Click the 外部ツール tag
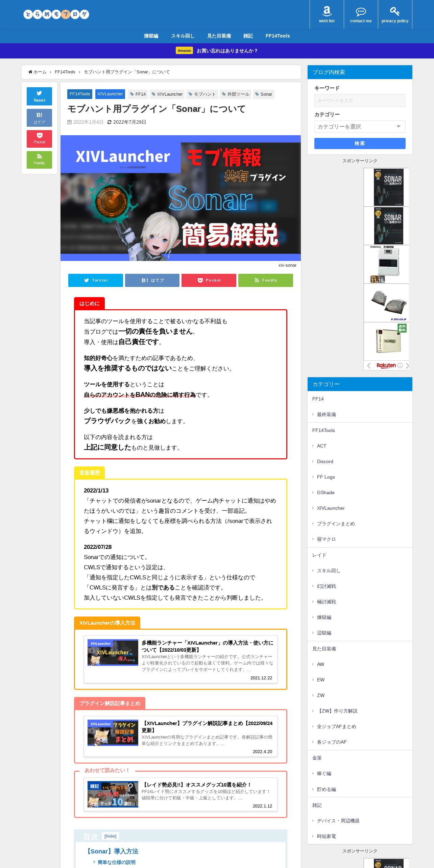This screenshot has width=434, height=868. click(x=236, y=94)
